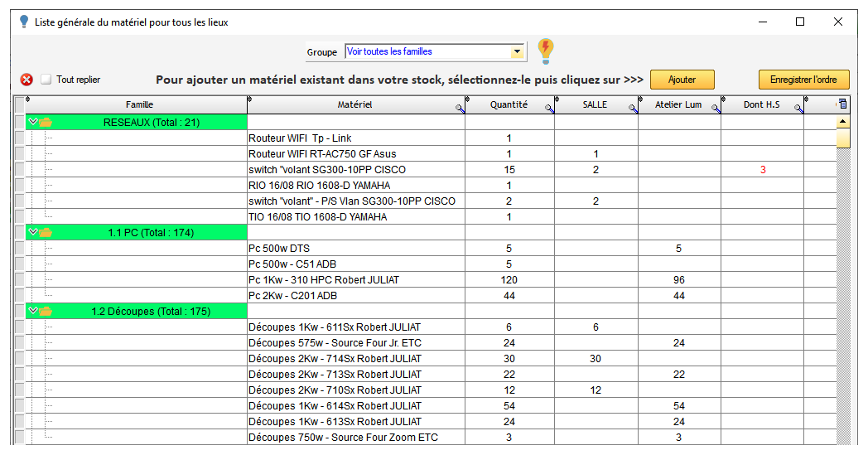Viewport: 868px width, 460px height.
Task: Click the Ajouter button
Action: click(682, 80)
